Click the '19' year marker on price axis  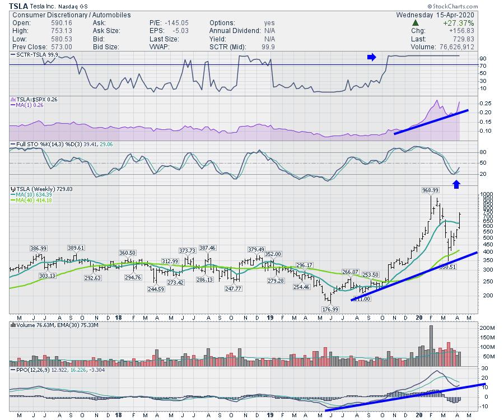[x=270, y=318]
